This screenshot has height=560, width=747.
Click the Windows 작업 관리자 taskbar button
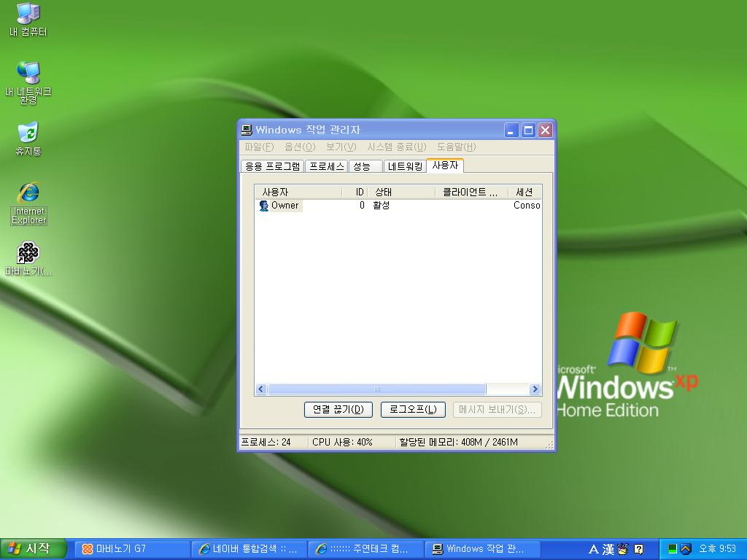pyautogui.click(x=482, y=549)
